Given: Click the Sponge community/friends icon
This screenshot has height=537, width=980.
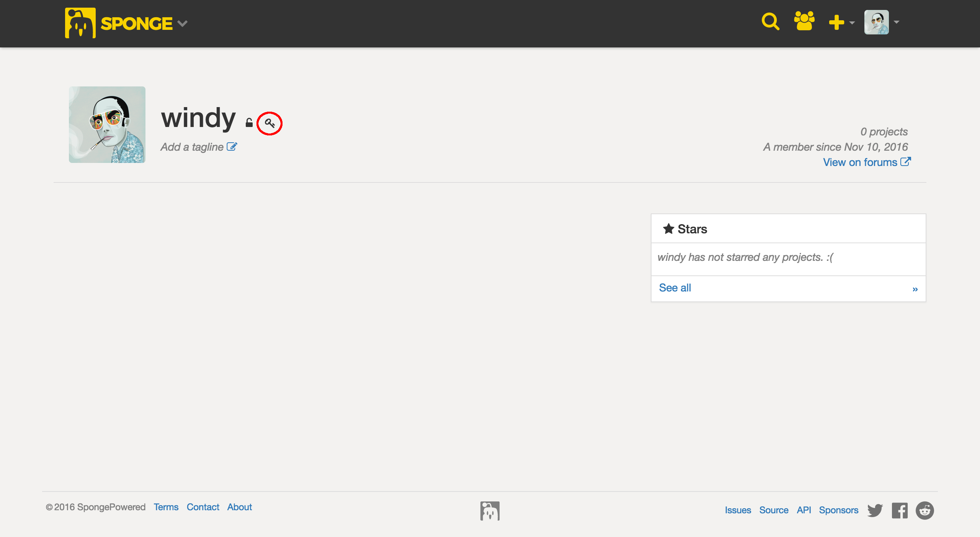Looking at the screenshot, I should [x=804, y=22].
